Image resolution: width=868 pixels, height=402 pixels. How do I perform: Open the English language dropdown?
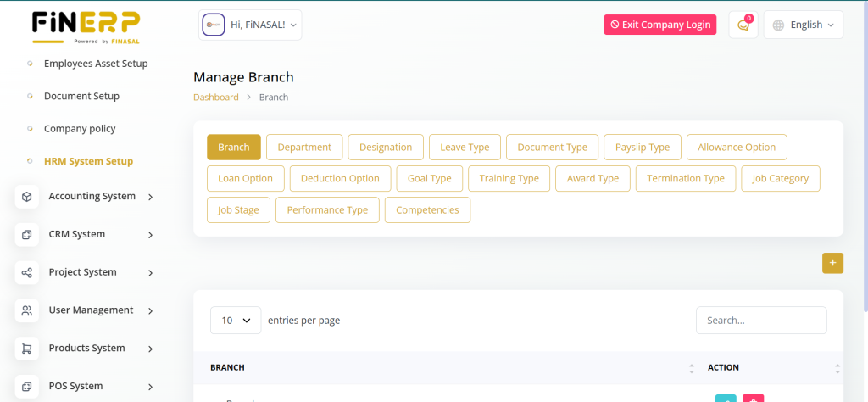click(x=803, y=25)
